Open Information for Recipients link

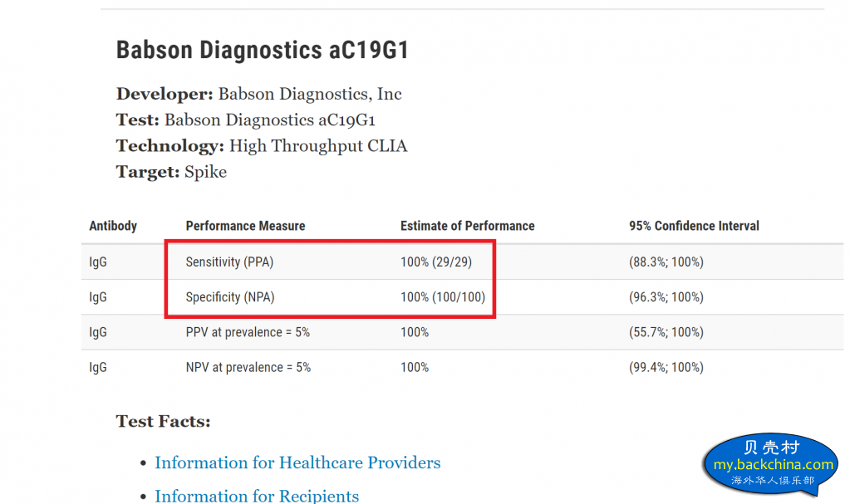coord(257,496)
